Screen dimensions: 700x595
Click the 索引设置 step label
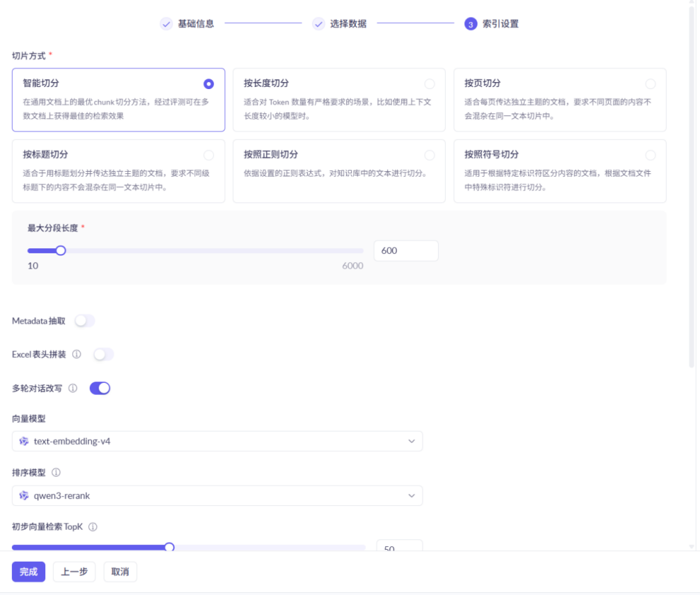pos(500,23)
